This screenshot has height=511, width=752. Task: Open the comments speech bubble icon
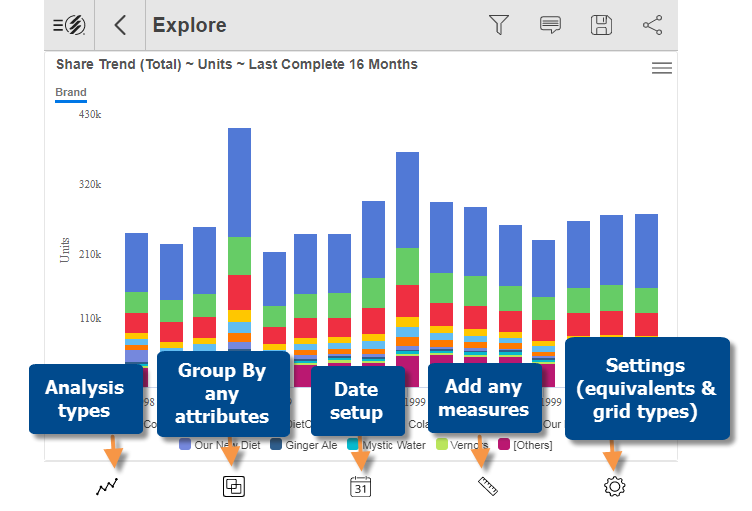click(x=550, y=25)
